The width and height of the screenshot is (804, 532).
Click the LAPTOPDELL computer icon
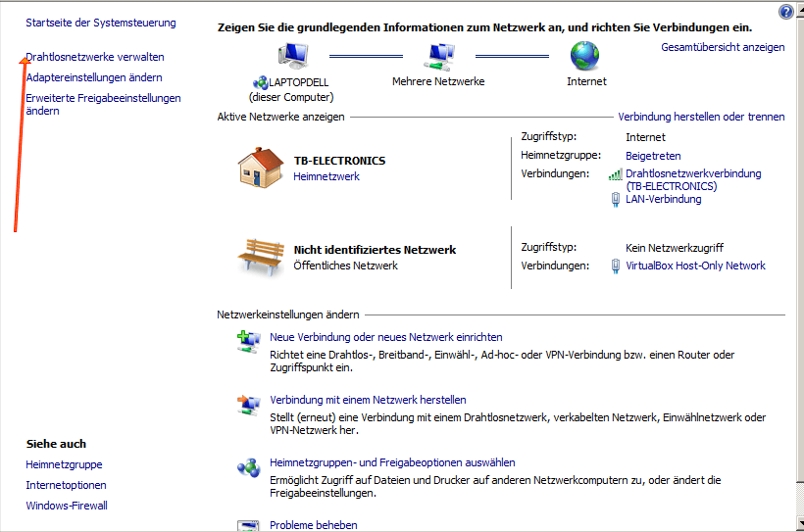[x=291, y=56]
